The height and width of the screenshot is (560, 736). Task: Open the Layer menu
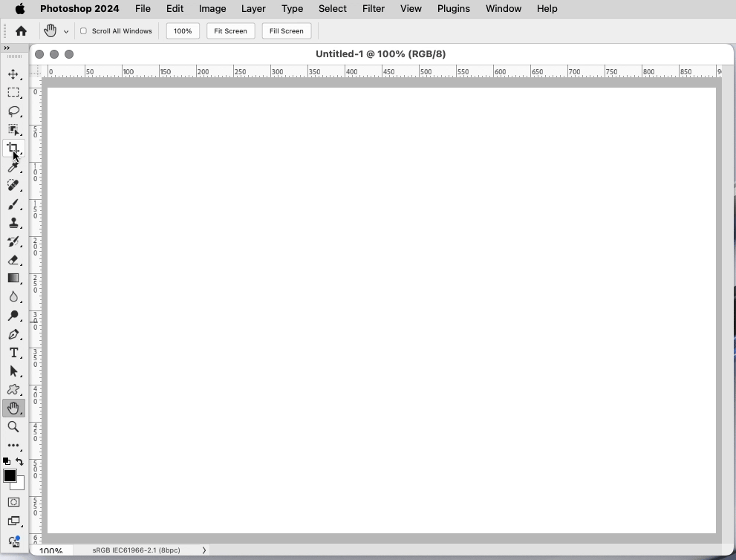click(253, 8)
